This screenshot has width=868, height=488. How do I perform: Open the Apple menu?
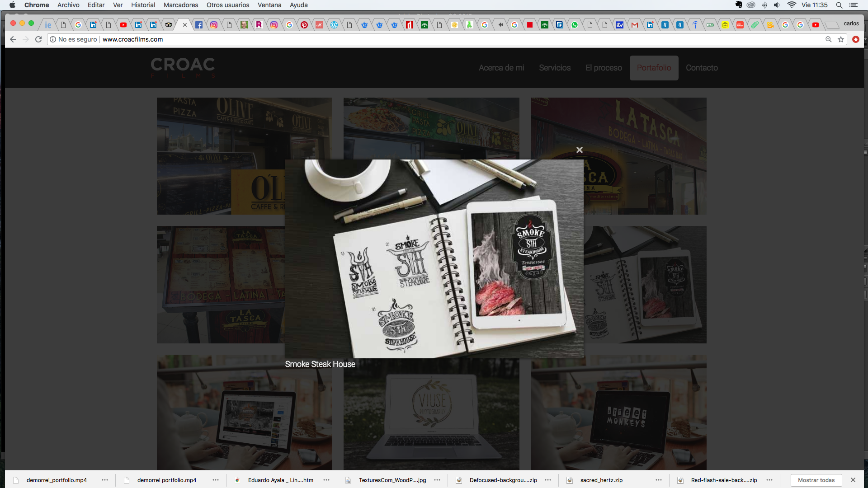pyautogui.click(x=12, y=5)
